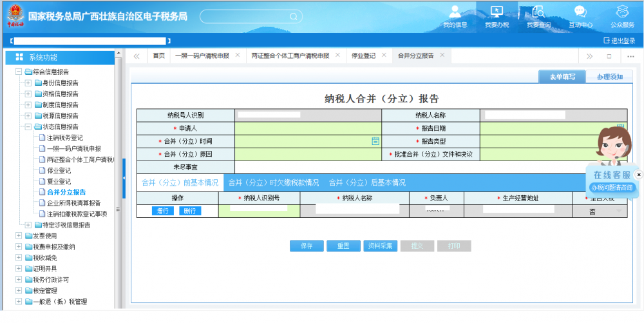Click the 保存 button

307,246
